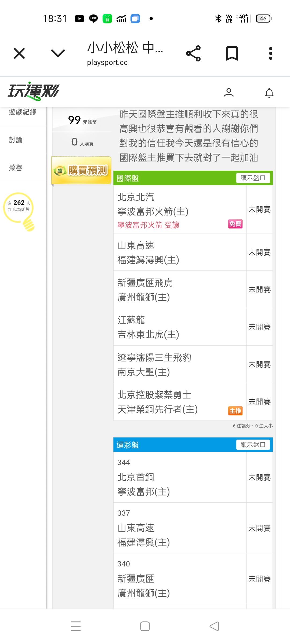
Task: Open the 遊戲紀錄 sidebar menu item
Action: pyautogui.click(x=23, y=112)
